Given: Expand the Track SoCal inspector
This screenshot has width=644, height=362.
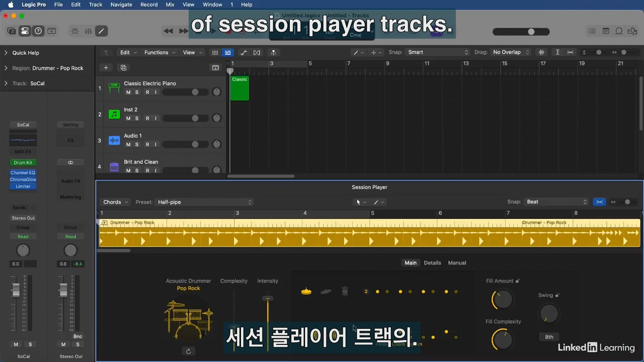Looking at the screenshot, I should [x=6, y=83].
